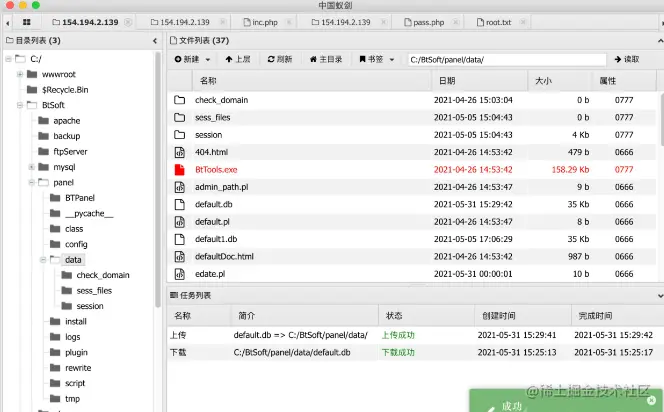This screenshot has width=664, height=412.
Task: Close the pass.php tab
Action: [456, 22]
